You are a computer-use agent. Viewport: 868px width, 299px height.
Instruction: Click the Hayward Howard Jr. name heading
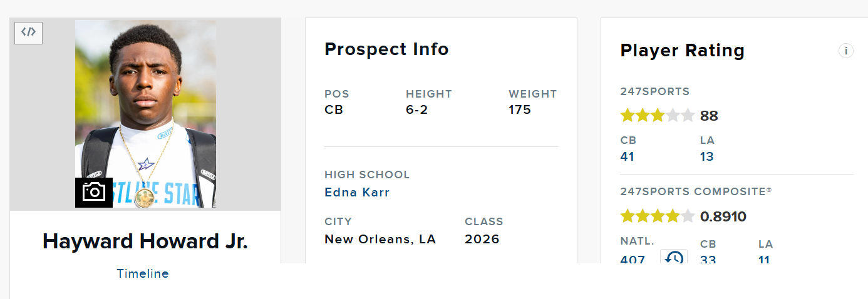click(x=145, y=241)
